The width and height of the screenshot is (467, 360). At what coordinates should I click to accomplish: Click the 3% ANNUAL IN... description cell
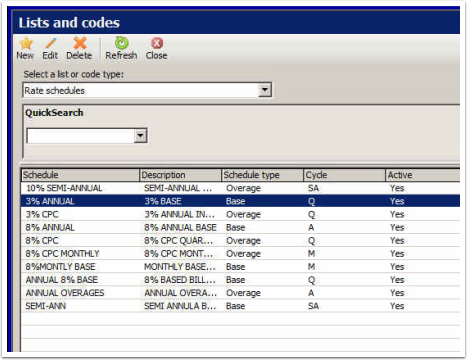[x=180, y=214]
